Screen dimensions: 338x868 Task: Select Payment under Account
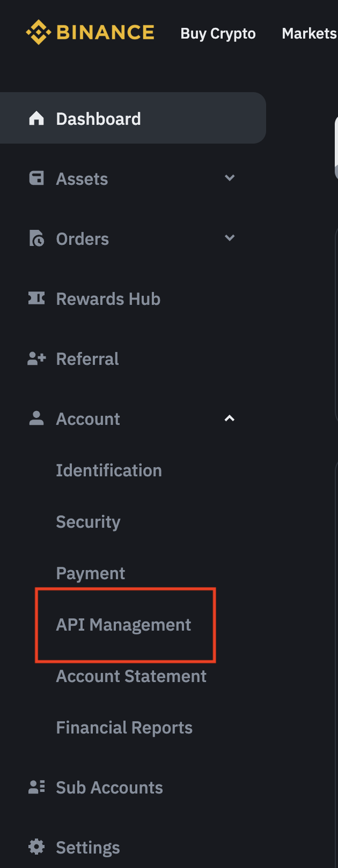point(91,573)
